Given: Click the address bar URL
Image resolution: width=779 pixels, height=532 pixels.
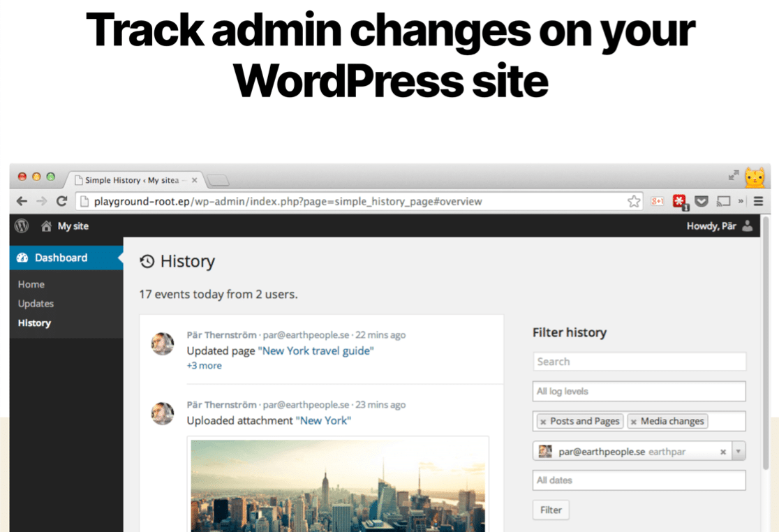Looking at the screenshot, I should tap(288, 202).
